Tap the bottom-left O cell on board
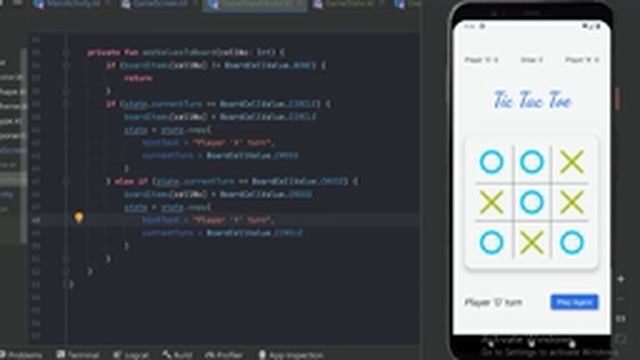Viewport: 640px width, 360px height. click(491, 242)
